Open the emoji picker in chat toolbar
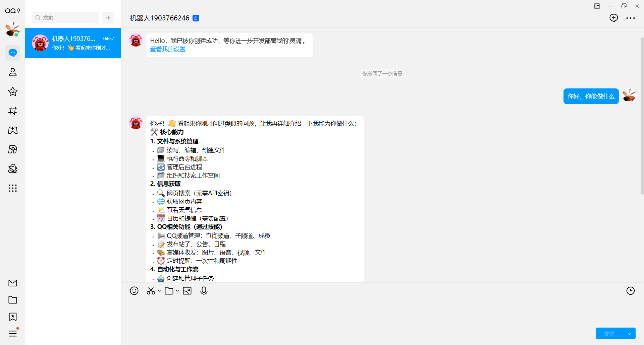Screen dimensions: 644x345 [x=134, y=291]
